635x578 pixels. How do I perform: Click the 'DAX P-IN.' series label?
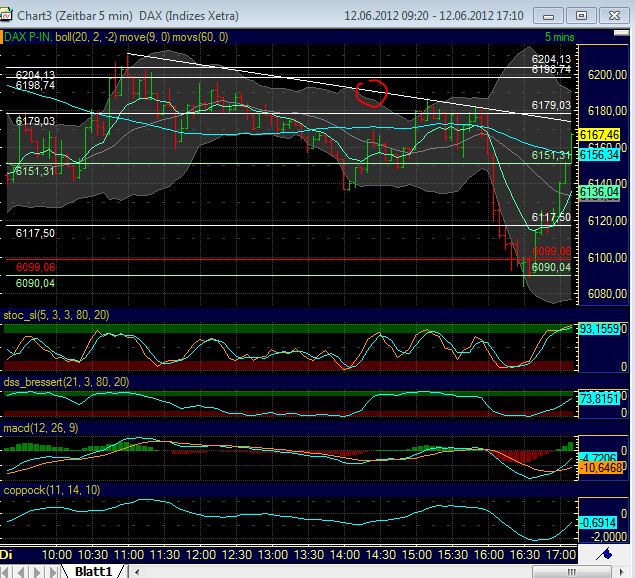[x=28, y=37]
